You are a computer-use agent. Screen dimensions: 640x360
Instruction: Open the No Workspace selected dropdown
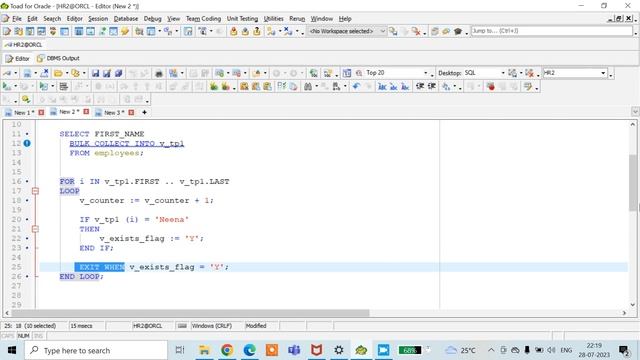click(x=382, y=31)
